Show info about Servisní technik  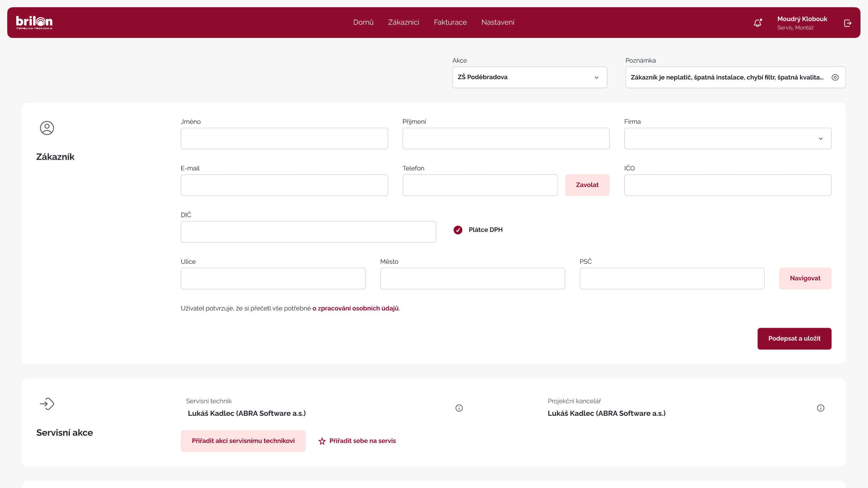click(x=459, y=407)
